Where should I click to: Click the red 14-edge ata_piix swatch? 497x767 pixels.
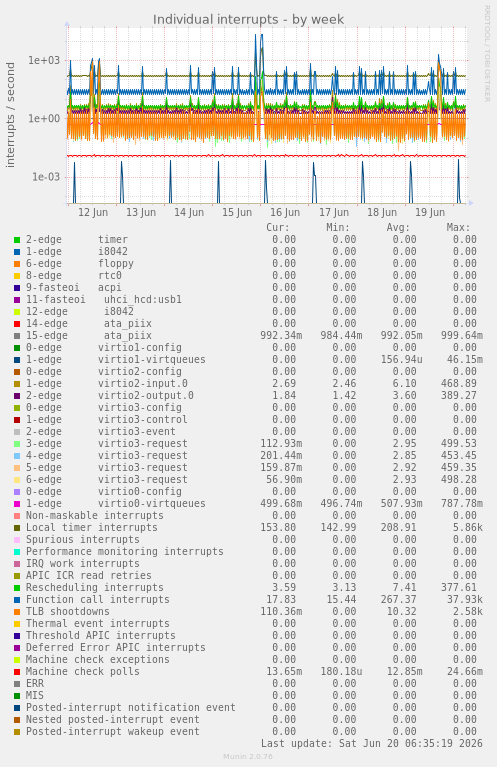pos(17,324)
